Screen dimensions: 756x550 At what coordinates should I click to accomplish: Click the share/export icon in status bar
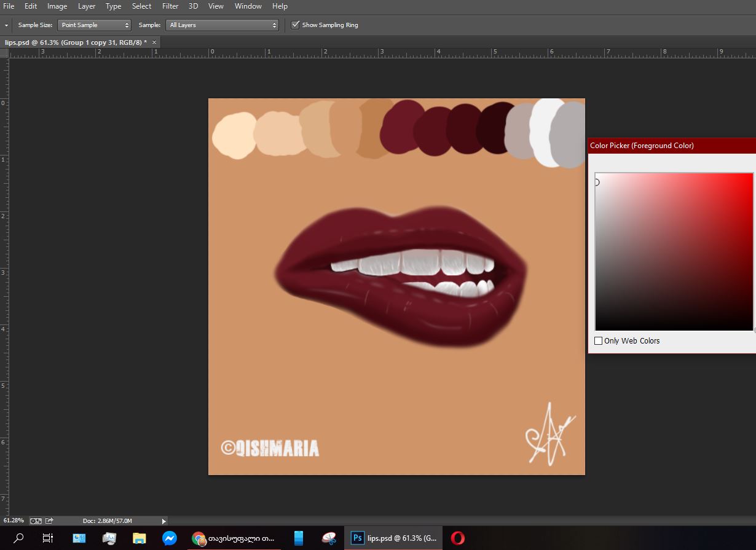pyautogui.click(x=50, y=521)
